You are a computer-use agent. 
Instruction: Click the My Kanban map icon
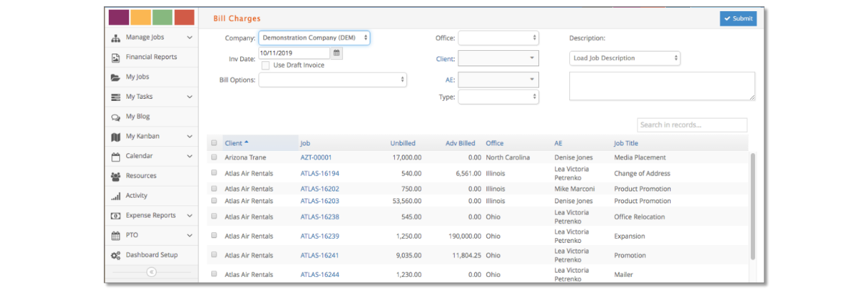tap(116, 136)
